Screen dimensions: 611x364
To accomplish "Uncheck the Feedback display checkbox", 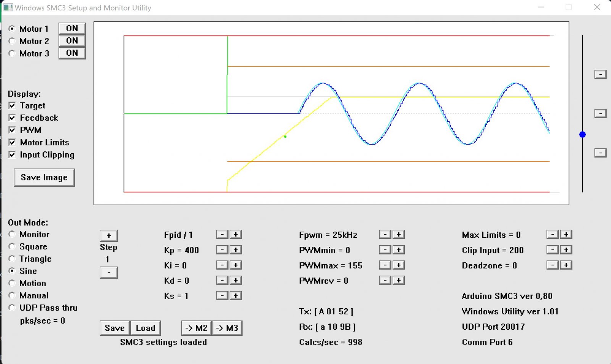I will point(12,118).
